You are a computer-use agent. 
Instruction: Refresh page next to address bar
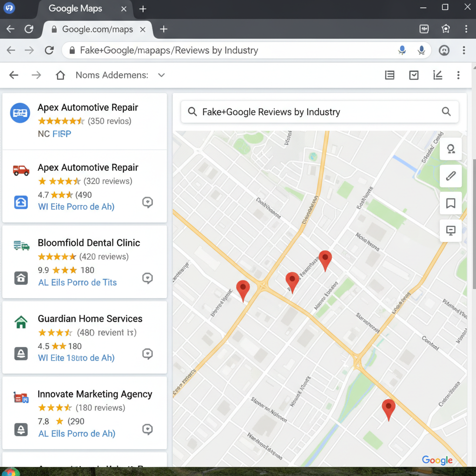tap(49, 50)
